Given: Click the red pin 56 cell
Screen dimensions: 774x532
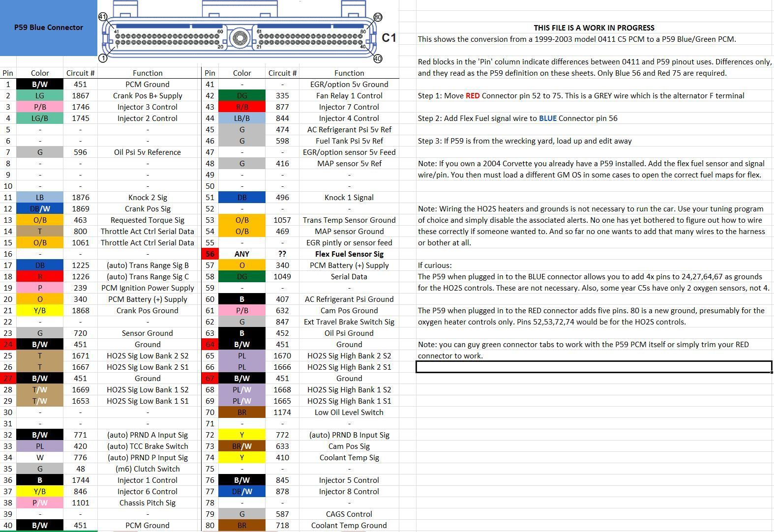Looking at the screenshot, I should click(210, 254).
